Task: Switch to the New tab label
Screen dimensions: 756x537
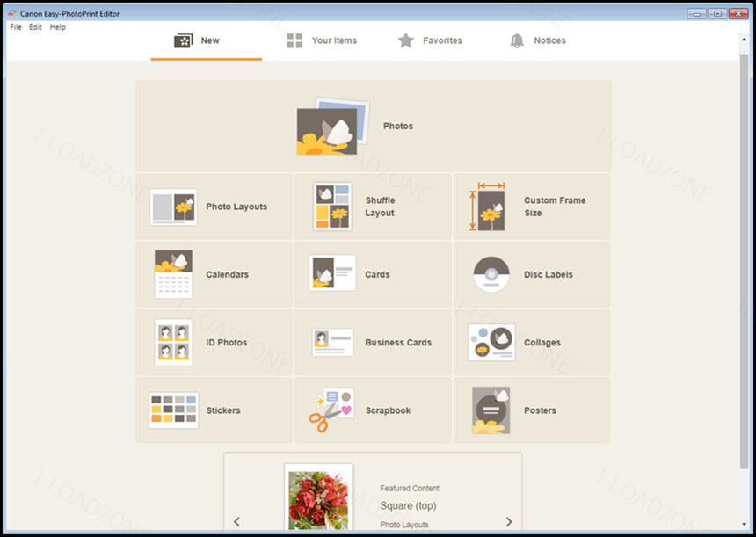Action: [x=210, y=40]
